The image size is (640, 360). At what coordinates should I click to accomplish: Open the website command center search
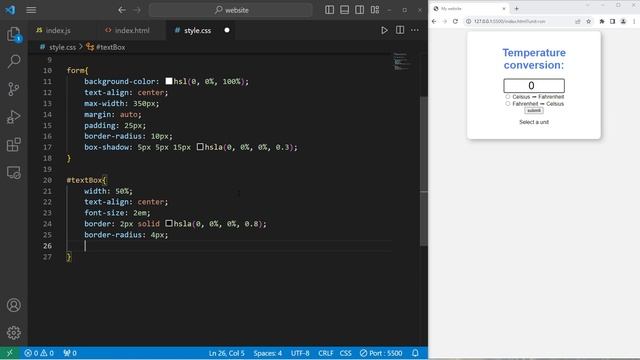point(231,10)
